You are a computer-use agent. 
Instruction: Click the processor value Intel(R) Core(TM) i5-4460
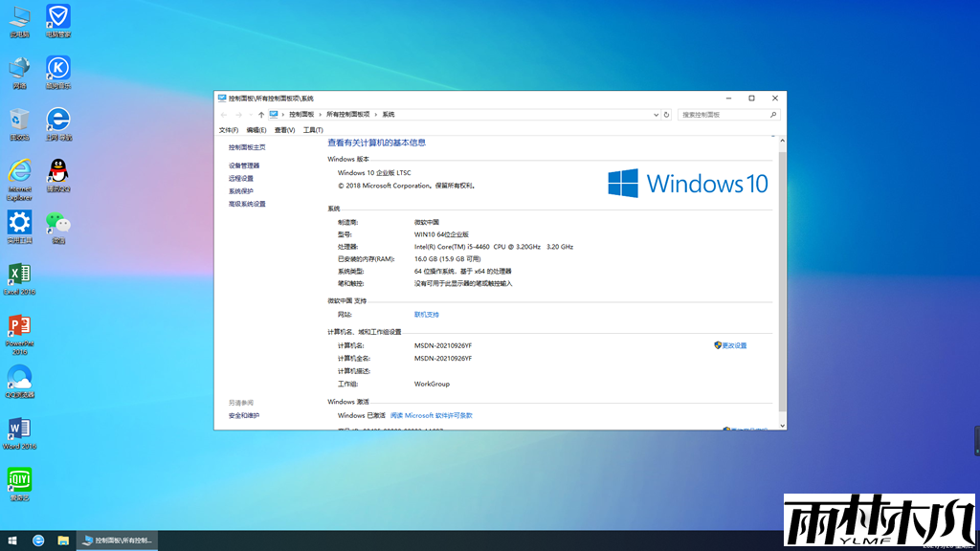tap(494, 247)
